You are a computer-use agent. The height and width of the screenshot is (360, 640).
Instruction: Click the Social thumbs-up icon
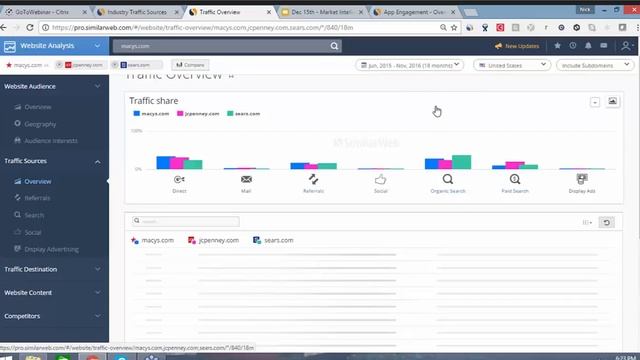point(380,179)
